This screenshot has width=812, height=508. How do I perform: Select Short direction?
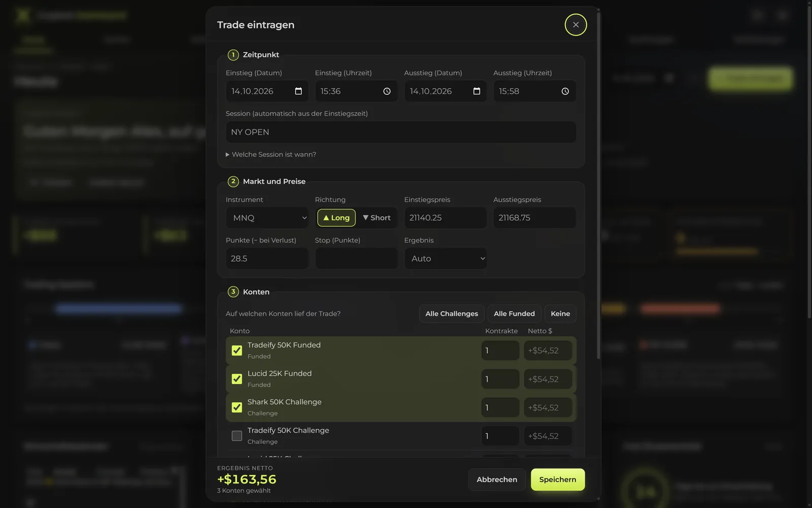pos(377,217)
